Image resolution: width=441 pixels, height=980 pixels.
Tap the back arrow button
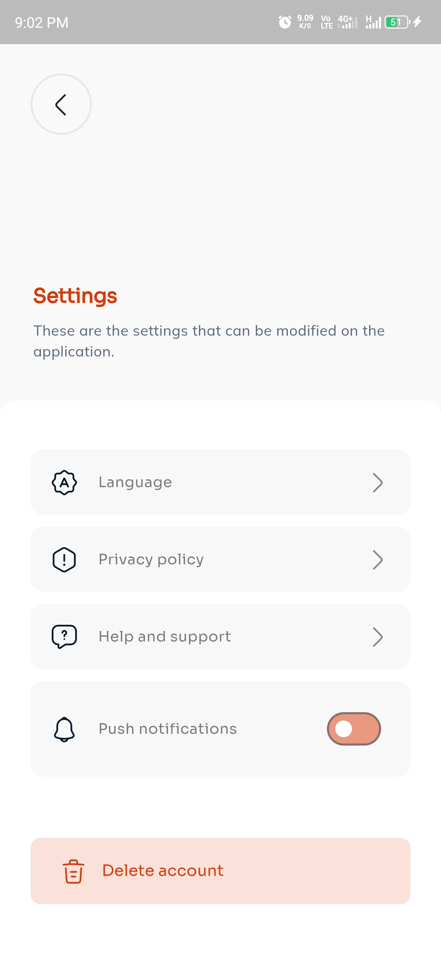(x=61, y=104)
